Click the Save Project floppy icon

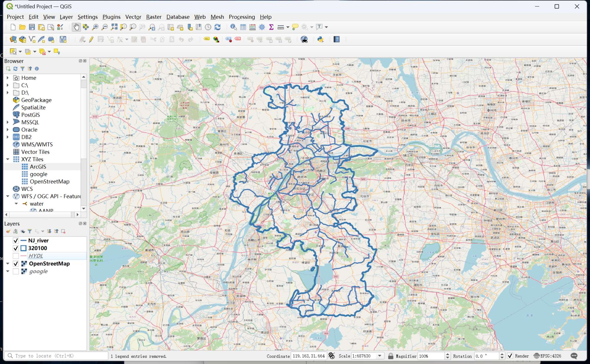32,27
